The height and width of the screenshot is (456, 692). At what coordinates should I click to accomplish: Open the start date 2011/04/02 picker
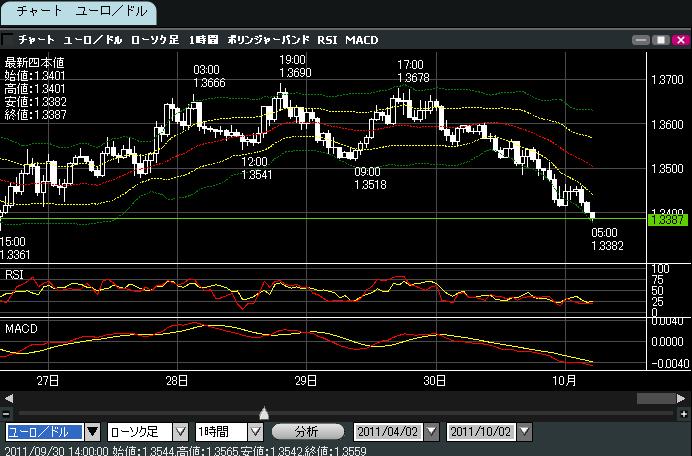coord(431,432)
